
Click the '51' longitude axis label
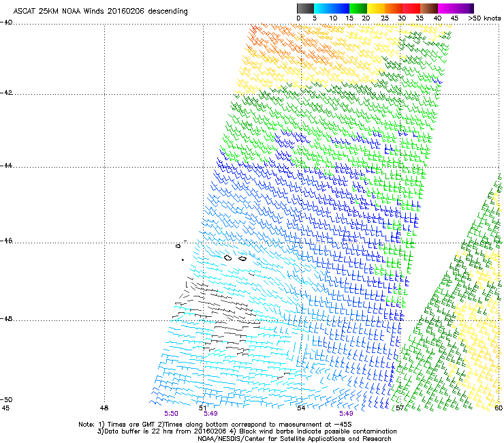click(202, 408)
